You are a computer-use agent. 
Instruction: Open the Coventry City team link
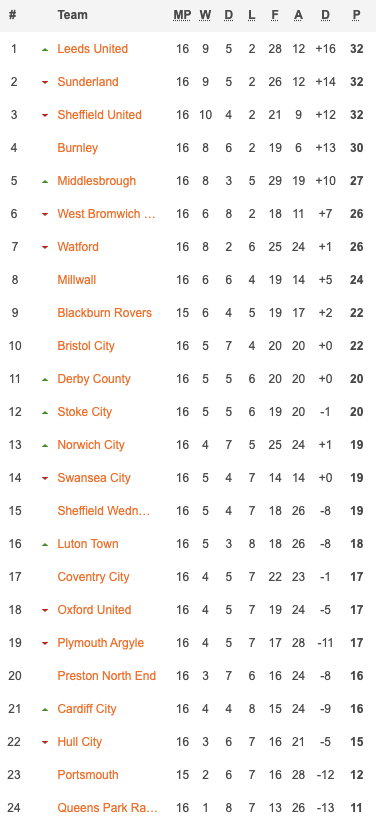click(93, 576)
